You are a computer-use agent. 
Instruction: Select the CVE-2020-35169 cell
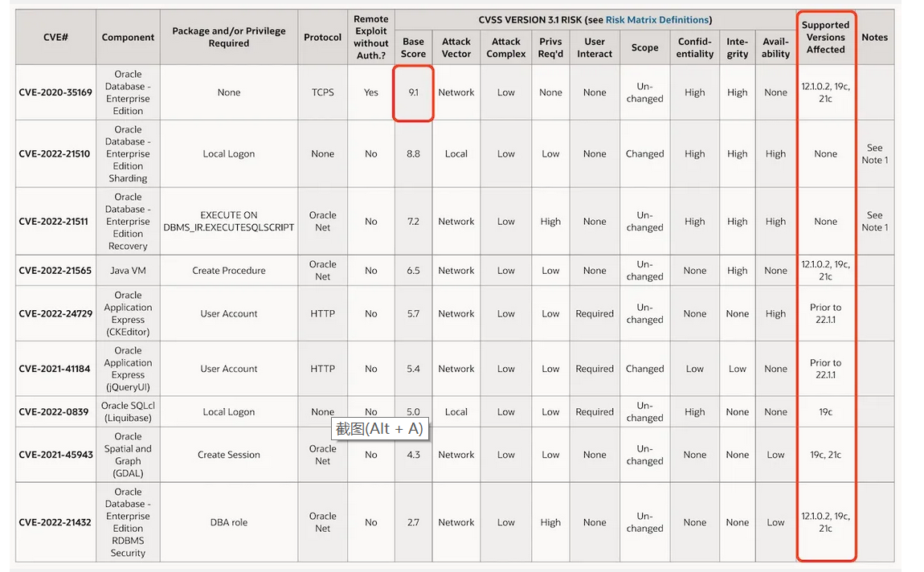pos(55,92)
